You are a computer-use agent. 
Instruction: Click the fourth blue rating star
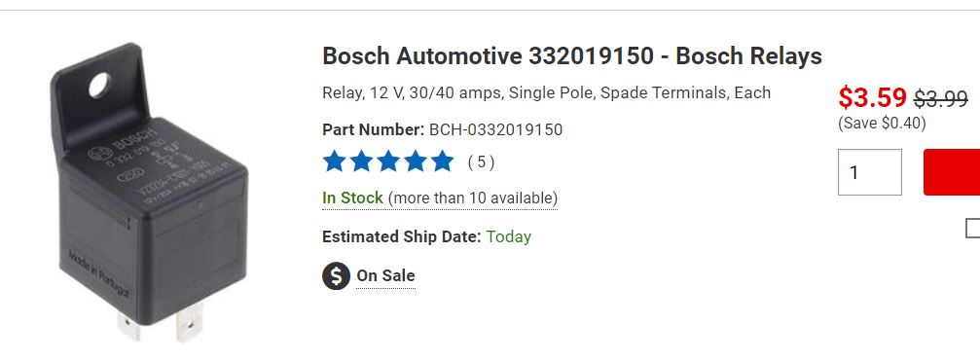415,162
